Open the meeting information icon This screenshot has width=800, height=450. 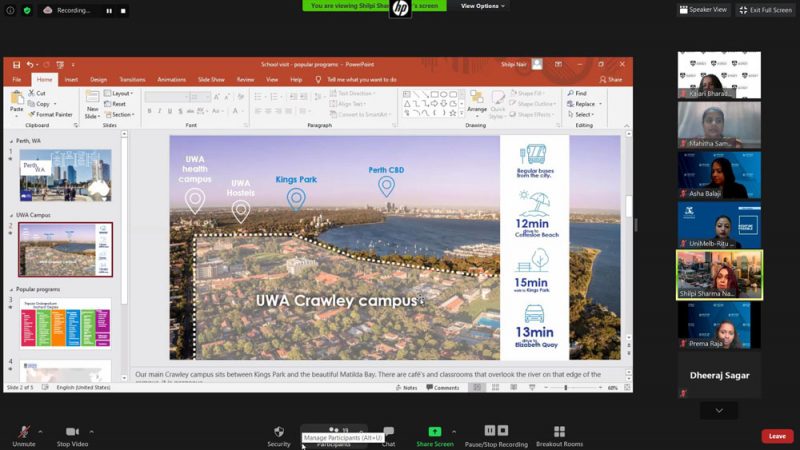click(x=10, y=10)
